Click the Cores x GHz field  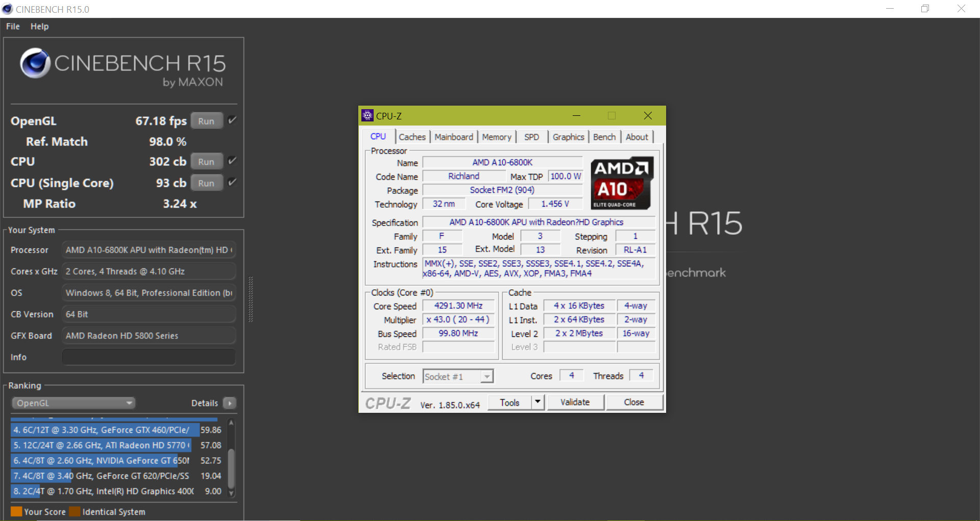tap(149, 271)
